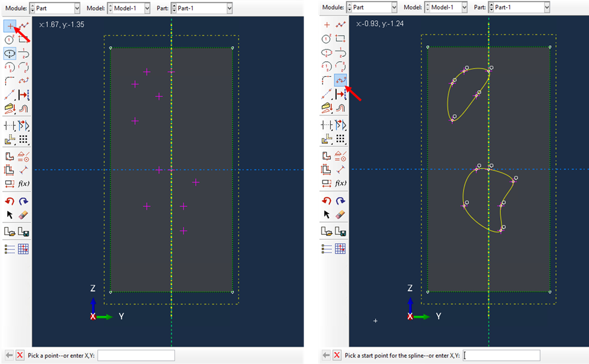Pick the Create Spline tool in left window
Viewport: 589px width, 364px height.
click(x=24, y=81)
